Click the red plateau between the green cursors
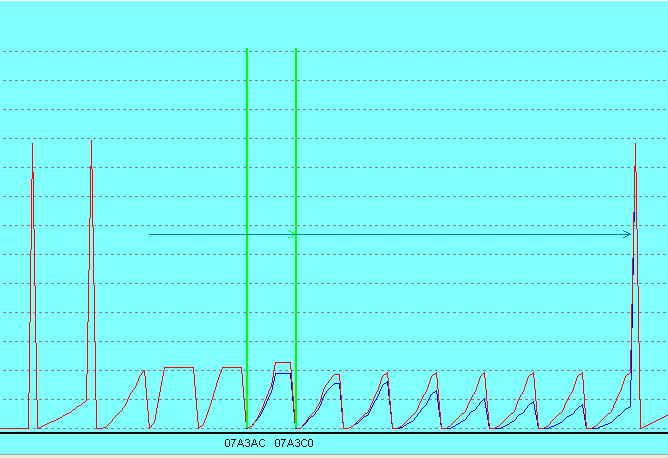Image resolution: width=668 pixels, height=458 pixels. (282, 363)
